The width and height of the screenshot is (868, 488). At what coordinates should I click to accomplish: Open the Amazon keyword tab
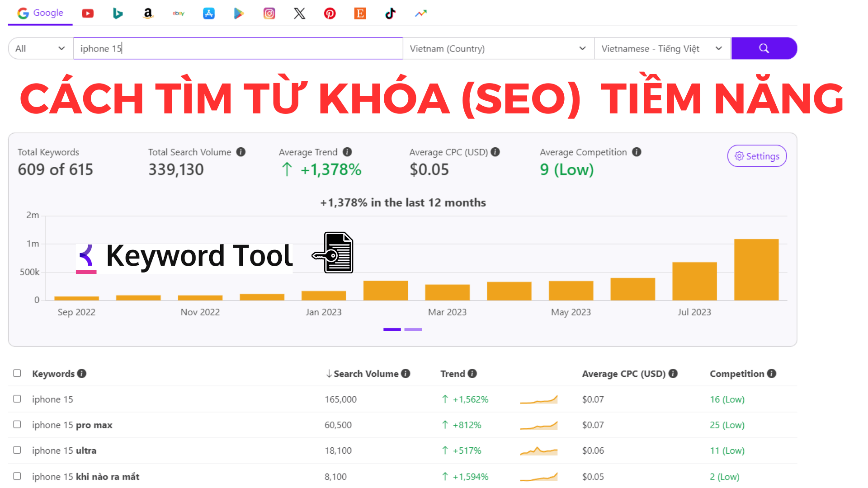[x=148, y=14]
